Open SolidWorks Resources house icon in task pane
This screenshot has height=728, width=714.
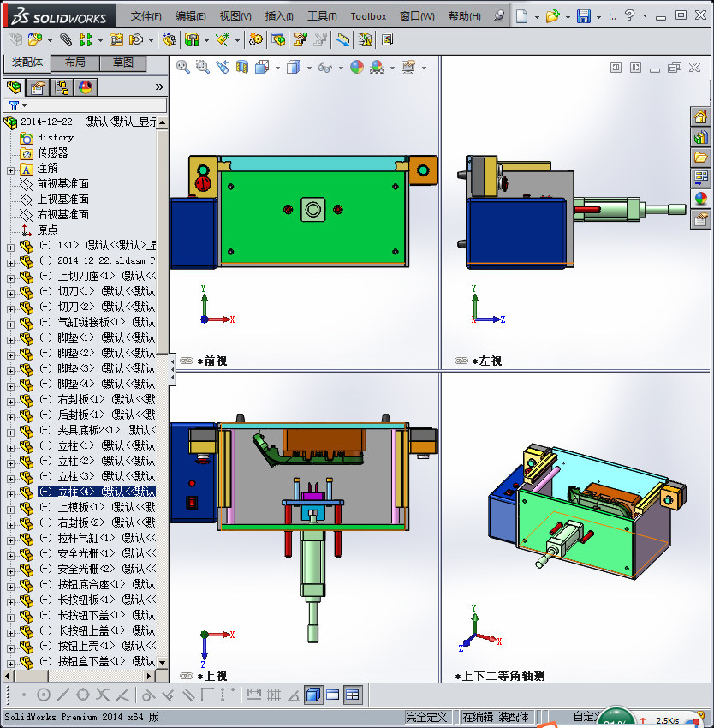pyautogui.click(x=700, y=116)
